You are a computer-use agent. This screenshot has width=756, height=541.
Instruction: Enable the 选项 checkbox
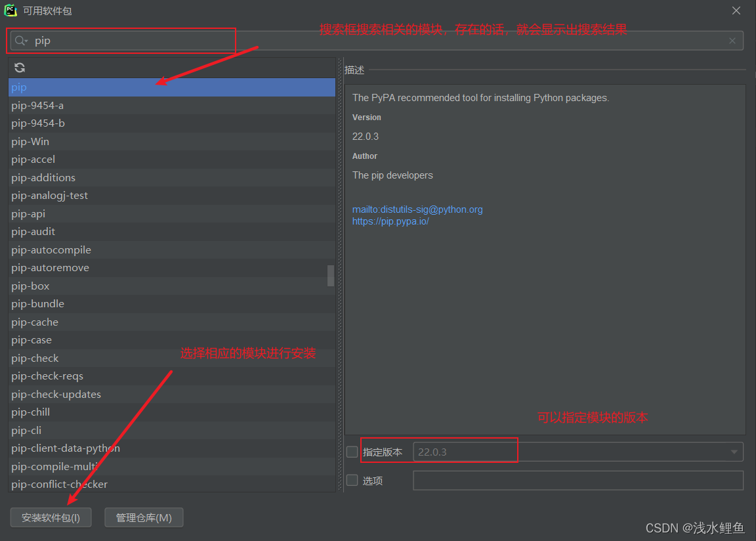pos(352,480)
